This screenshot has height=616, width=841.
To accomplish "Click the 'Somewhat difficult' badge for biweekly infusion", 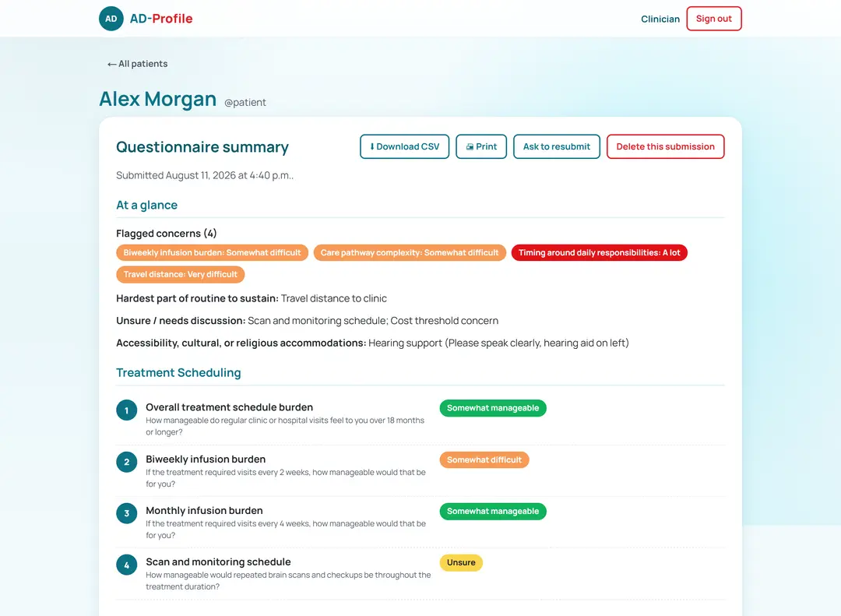I will pyautogui.click(x=484, y=459).
